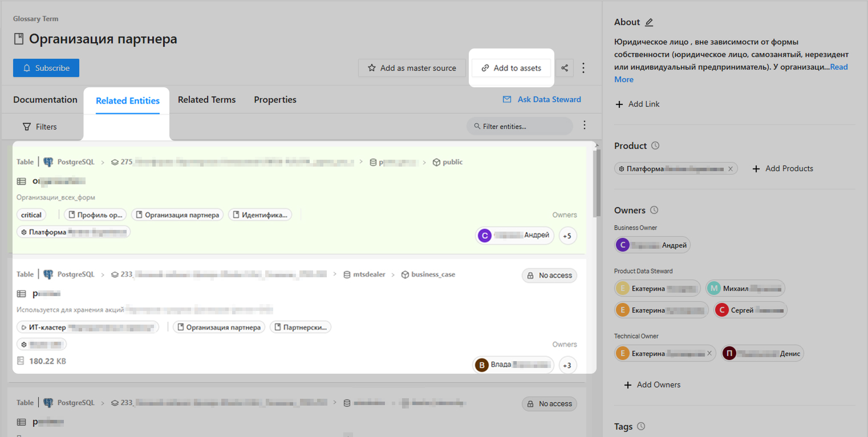
Task: Click the clock history icon next to Product
Action: 655,146
